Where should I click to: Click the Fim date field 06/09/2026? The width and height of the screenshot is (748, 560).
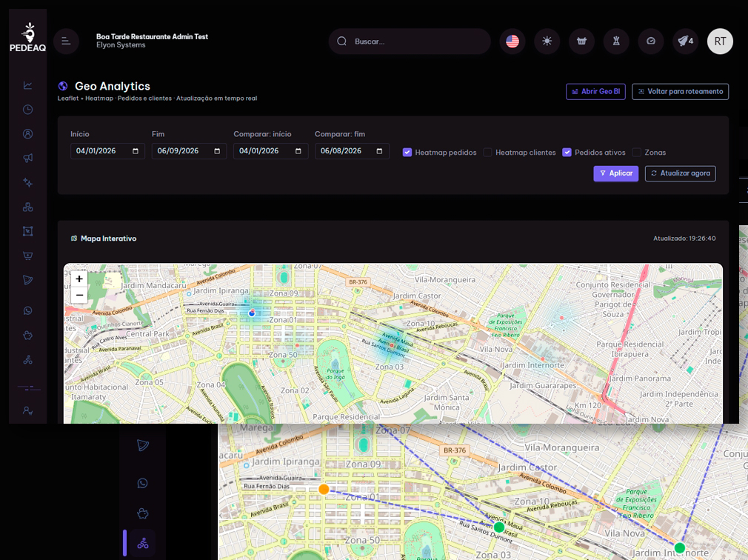[189, 150]
